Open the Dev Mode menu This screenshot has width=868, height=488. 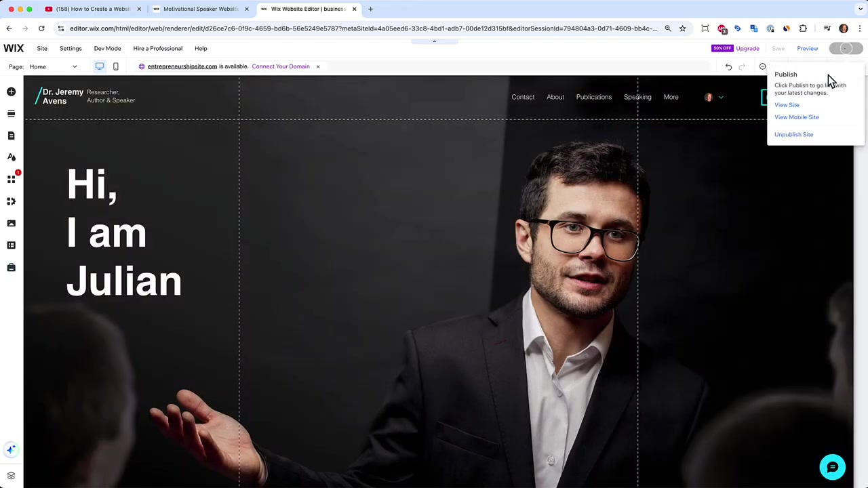[x=107, y=48]
